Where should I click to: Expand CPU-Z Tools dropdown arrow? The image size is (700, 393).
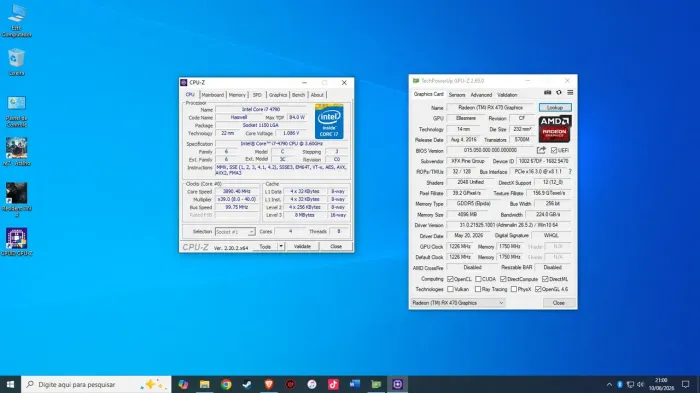coord(281,246)
